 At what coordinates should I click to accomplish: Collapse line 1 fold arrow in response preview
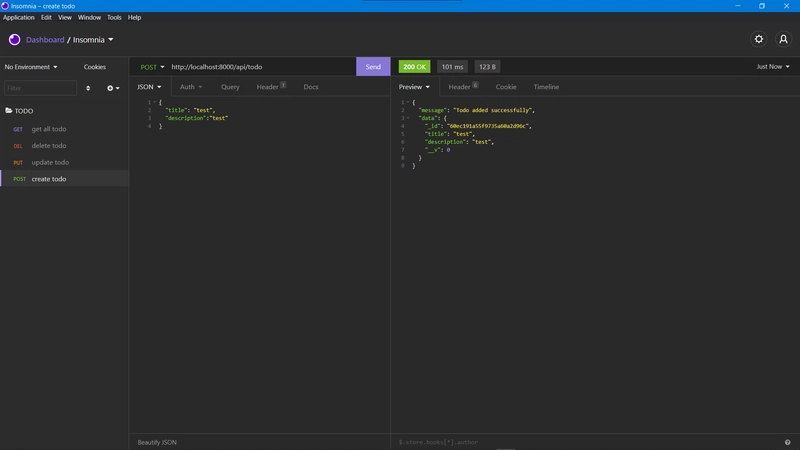[408, 102]
